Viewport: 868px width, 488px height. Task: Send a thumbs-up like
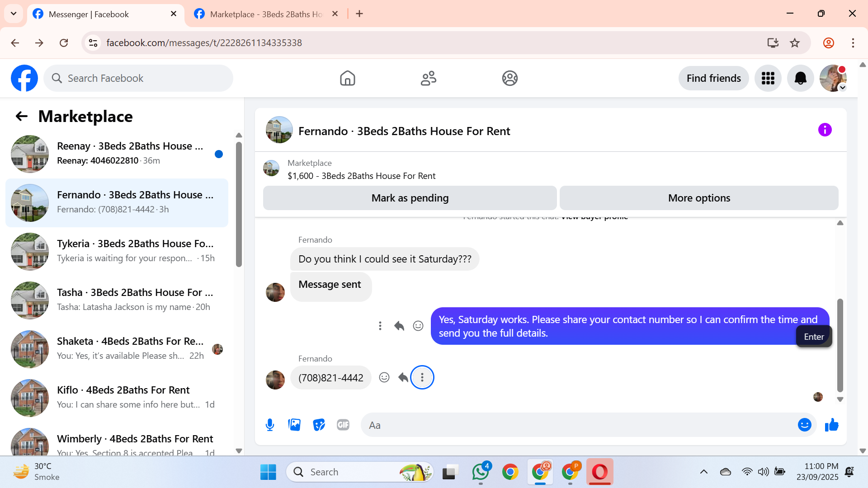[x=831, y=425]
